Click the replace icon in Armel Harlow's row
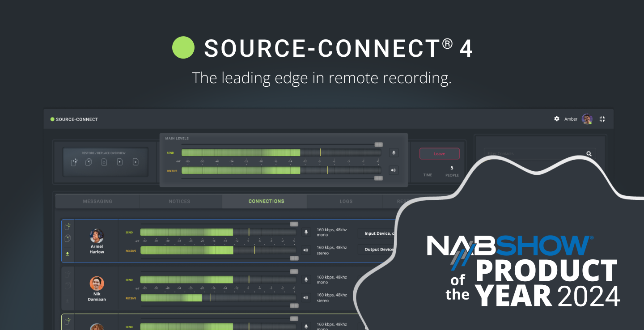This screenshot has height=330, width=644. pyautogui.click(x=68, y=238)
